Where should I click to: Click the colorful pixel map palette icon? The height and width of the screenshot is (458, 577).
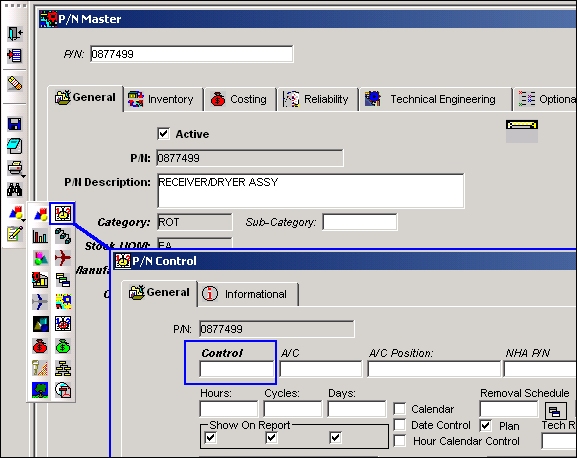pos(63,302)
